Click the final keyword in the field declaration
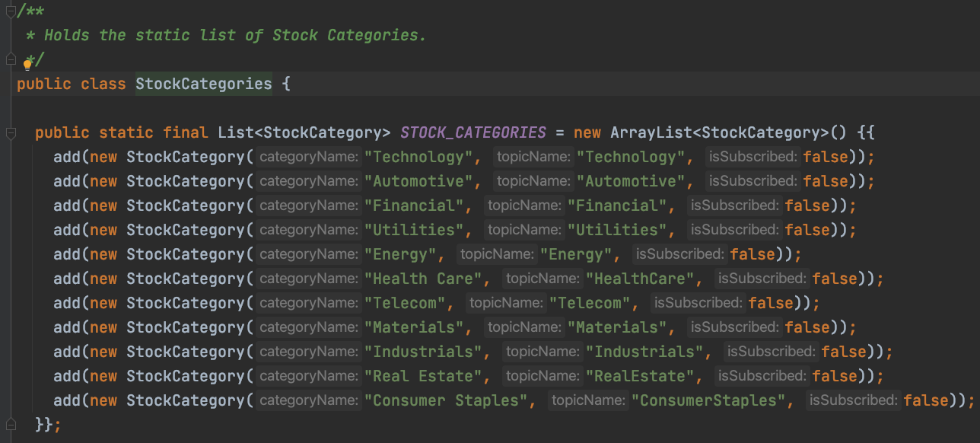This screenshot has width=980, height=443. pyautogui.click(x=185, y=132)
